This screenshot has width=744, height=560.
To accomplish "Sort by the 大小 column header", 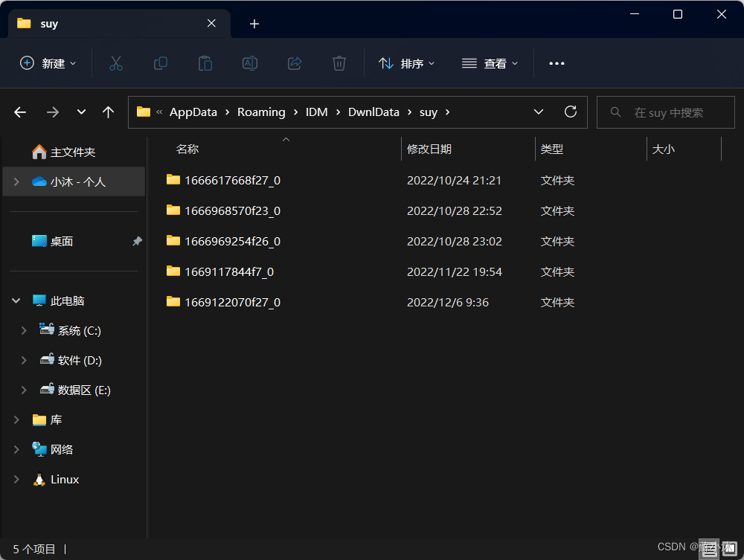I will click(663, 149).
